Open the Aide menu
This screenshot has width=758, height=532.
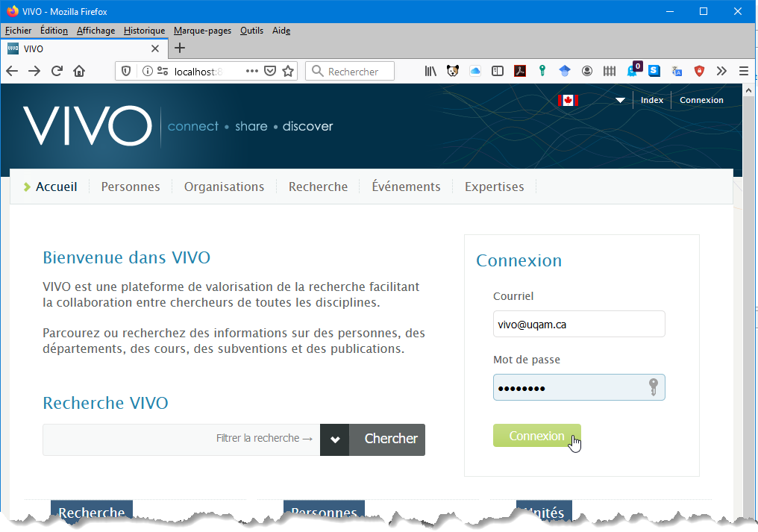pyautogui.click(x=281, y=31)
